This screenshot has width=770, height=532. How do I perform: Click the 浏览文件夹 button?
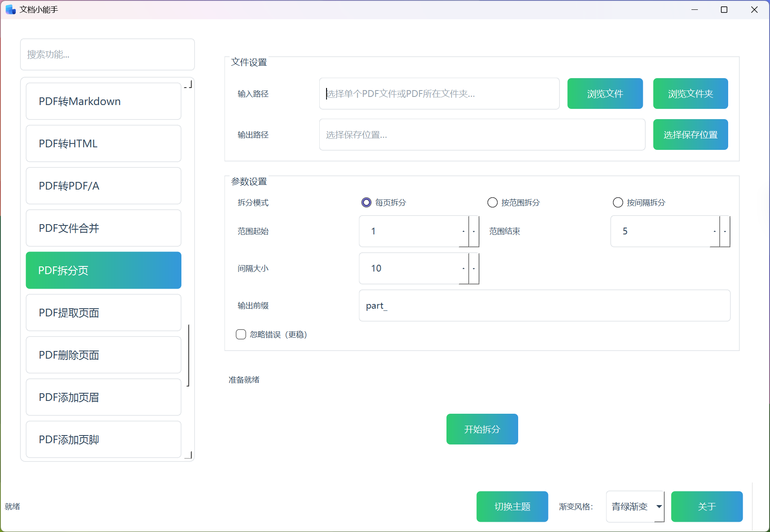[x=690, y=94]
